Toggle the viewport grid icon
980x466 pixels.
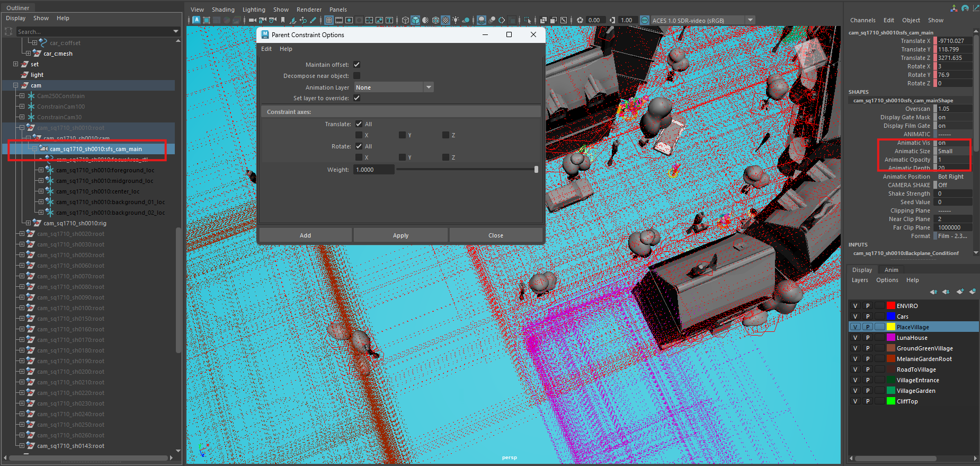point(329,20)
